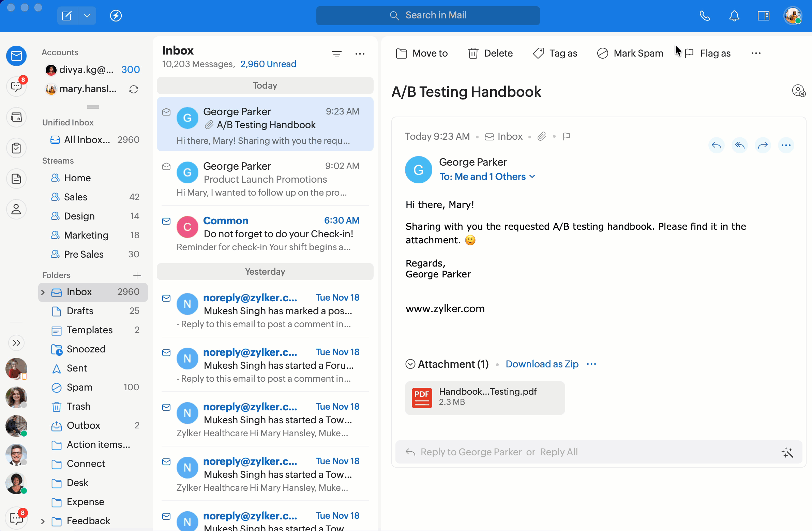Click the Mark Spam button
The image size is (812, 531).
click(630, 53)
